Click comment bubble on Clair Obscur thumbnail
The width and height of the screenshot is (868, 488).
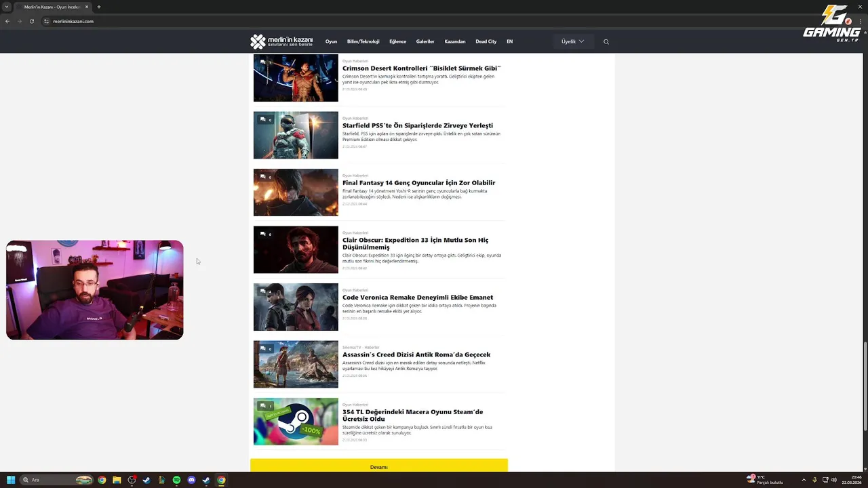(263, 234)
